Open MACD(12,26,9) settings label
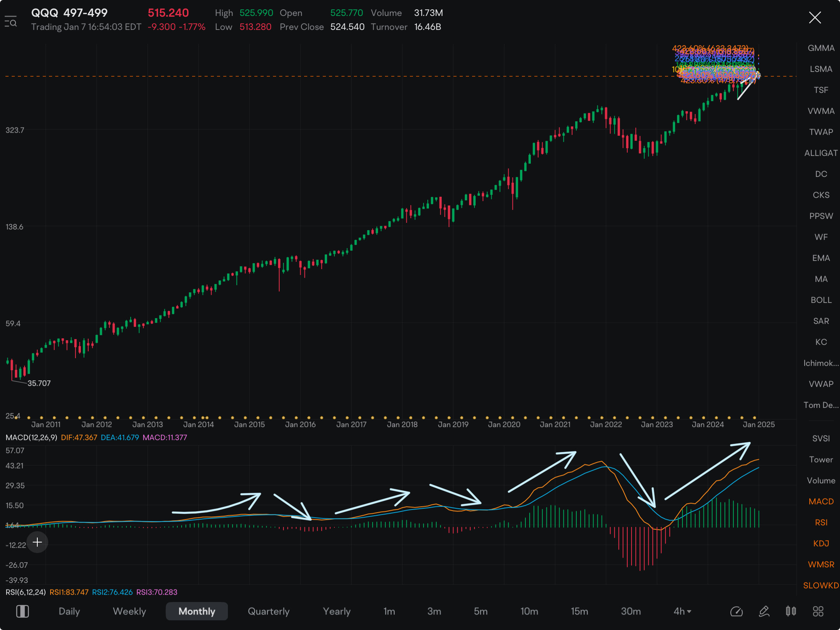 pyautogui.click(x=31, y=437)
